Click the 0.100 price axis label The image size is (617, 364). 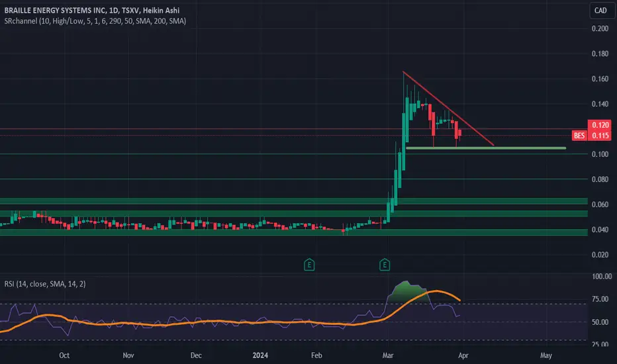point(600,154)
